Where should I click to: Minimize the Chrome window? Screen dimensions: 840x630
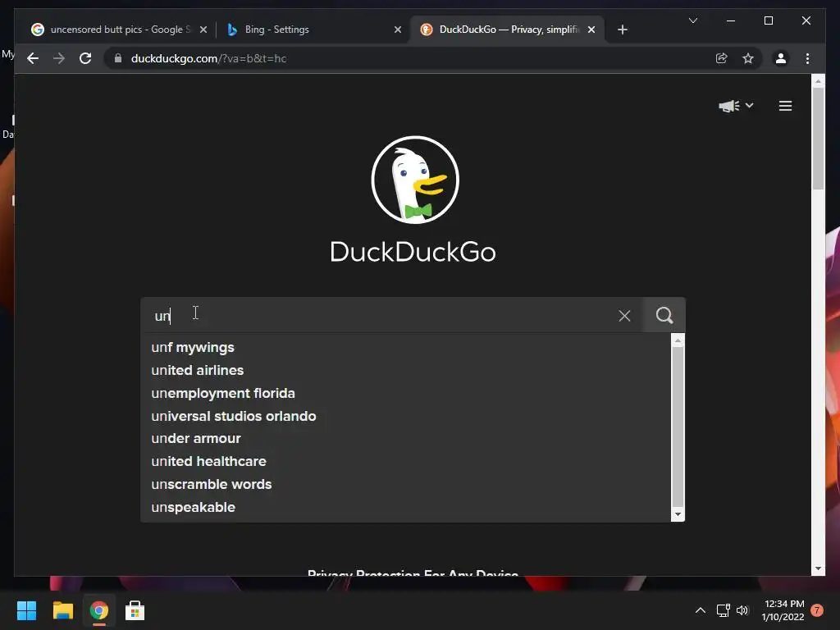731,21
